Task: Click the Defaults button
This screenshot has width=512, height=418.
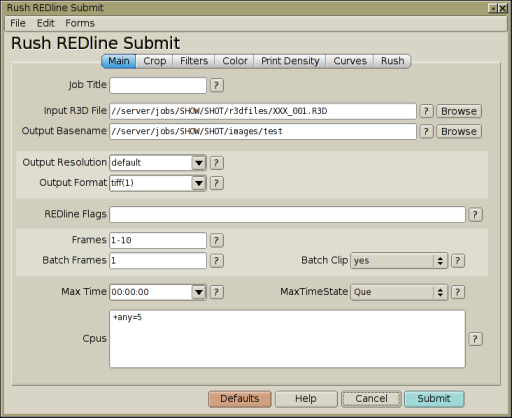Action: pos(240,399)
